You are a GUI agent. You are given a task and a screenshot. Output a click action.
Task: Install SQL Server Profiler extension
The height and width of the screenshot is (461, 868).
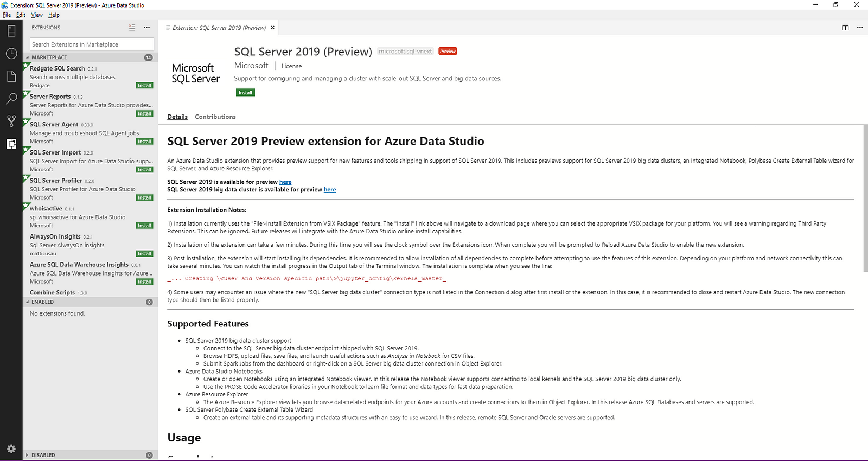point(144,198)
